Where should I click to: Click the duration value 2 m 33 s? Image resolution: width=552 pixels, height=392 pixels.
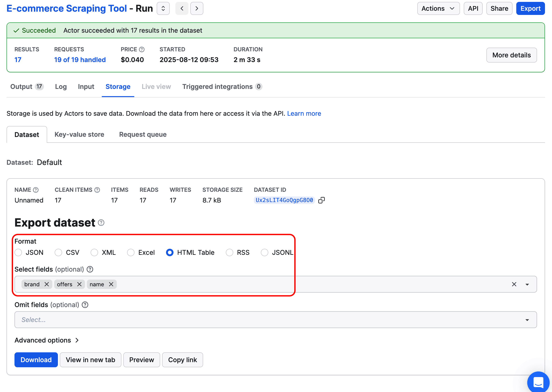pos(247,60)
